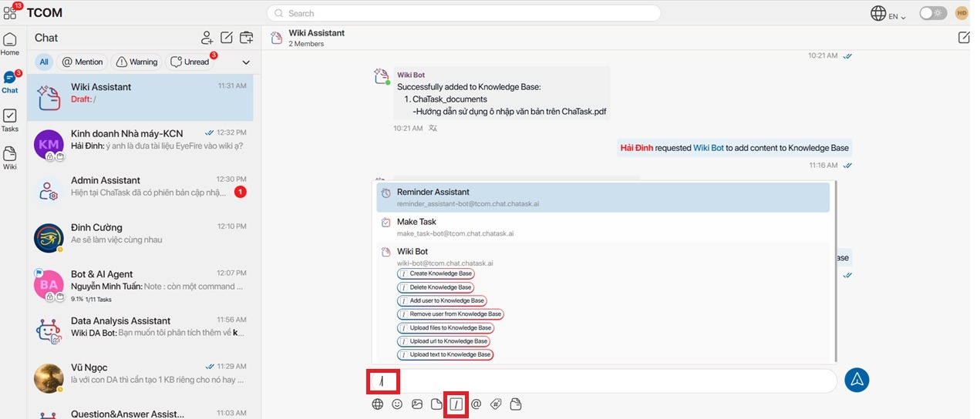This screenshot has height=419, width=980.
Task: Click the Wiki Bot link in request notice
Action: click(708, 148)
